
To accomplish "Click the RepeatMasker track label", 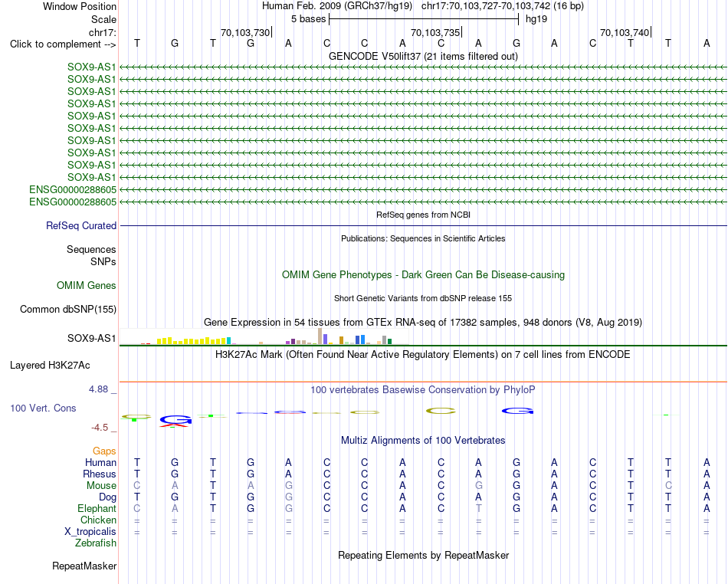I will (84, 566).
